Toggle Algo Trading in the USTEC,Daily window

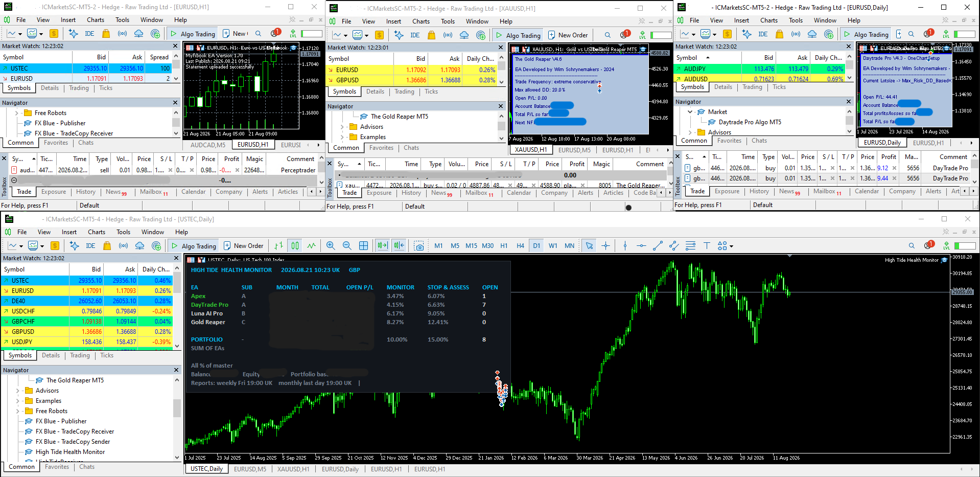(194, 246)
